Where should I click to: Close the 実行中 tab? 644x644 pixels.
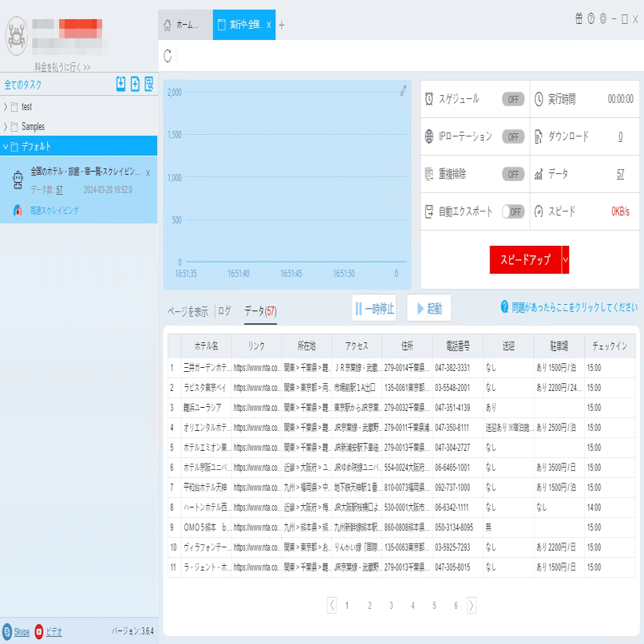[x=269, y=25]
